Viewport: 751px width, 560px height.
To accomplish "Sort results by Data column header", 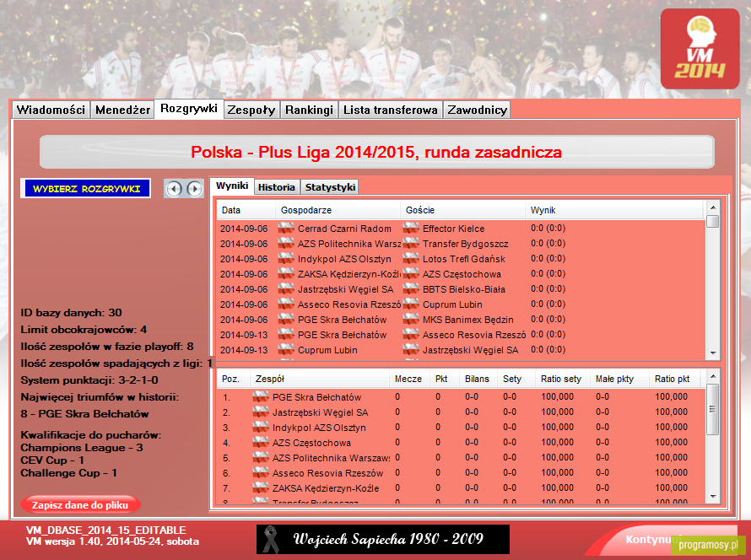I will click(246, 210).
